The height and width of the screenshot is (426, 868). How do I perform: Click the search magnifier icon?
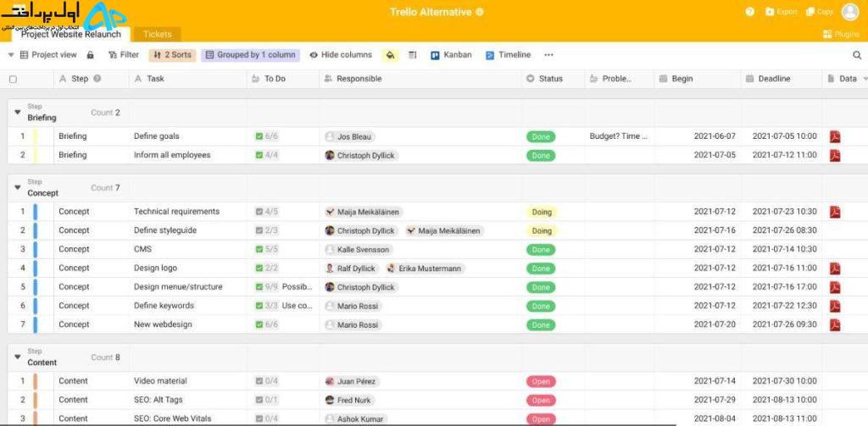(x=857, y=55)
